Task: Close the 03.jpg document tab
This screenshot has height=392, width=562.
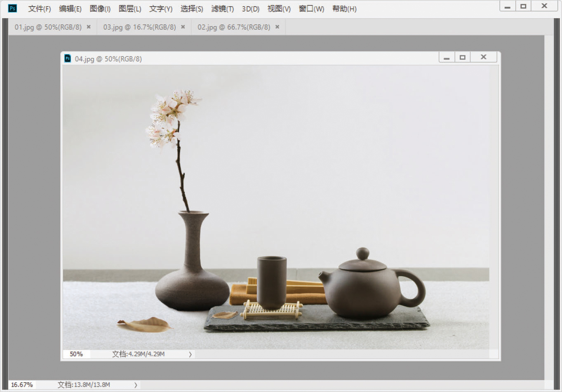Action: click(x=183, y=27)
